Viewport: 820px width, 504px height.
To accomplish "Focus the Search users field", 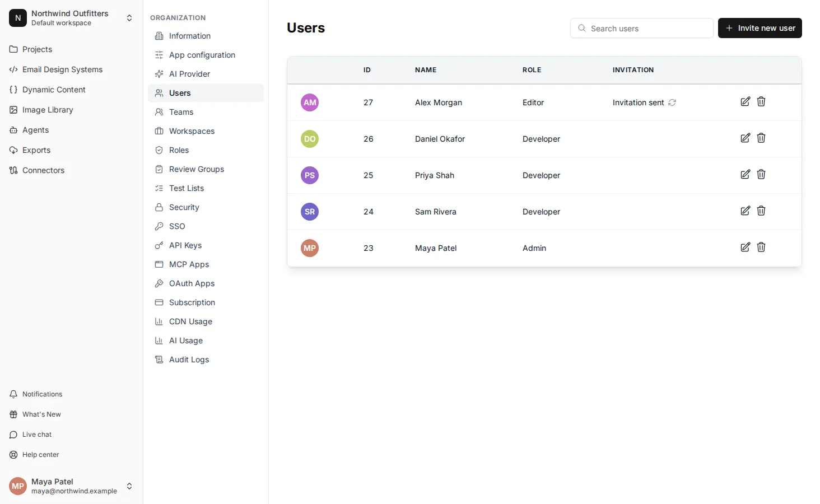I will [642, 28].
